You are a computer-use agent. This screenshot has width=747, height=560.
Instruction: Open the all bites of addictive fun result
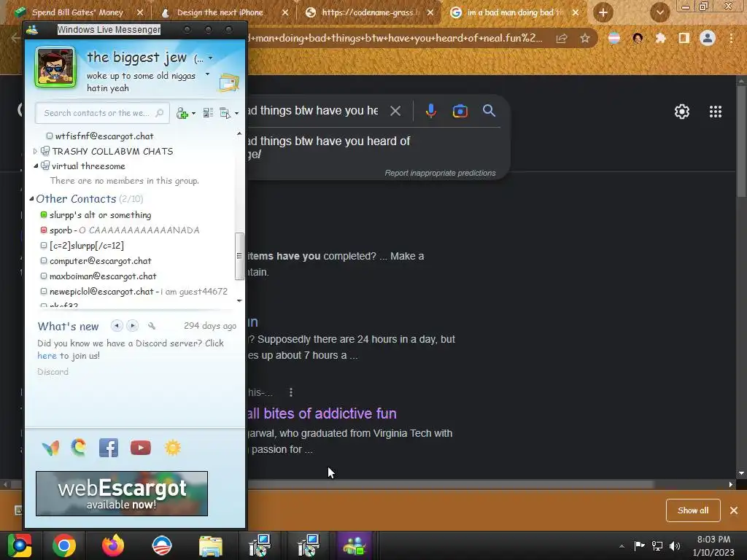(x=322, y=413)
